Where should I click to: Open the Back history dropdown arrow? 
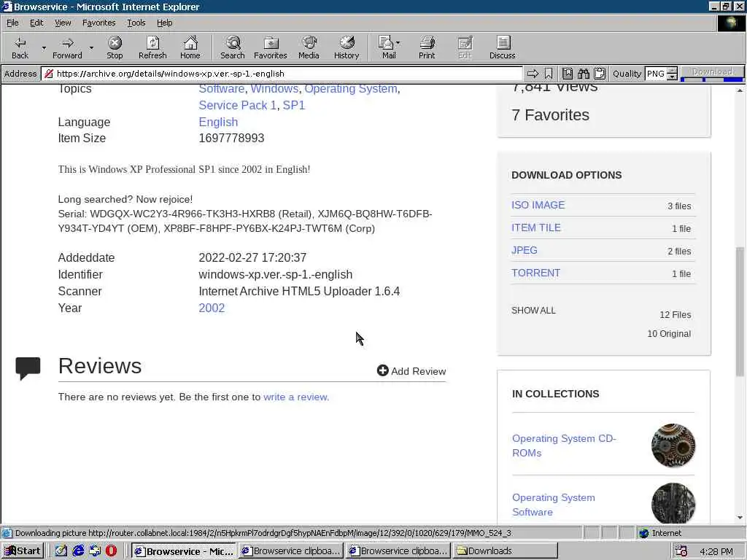[44, 47]
